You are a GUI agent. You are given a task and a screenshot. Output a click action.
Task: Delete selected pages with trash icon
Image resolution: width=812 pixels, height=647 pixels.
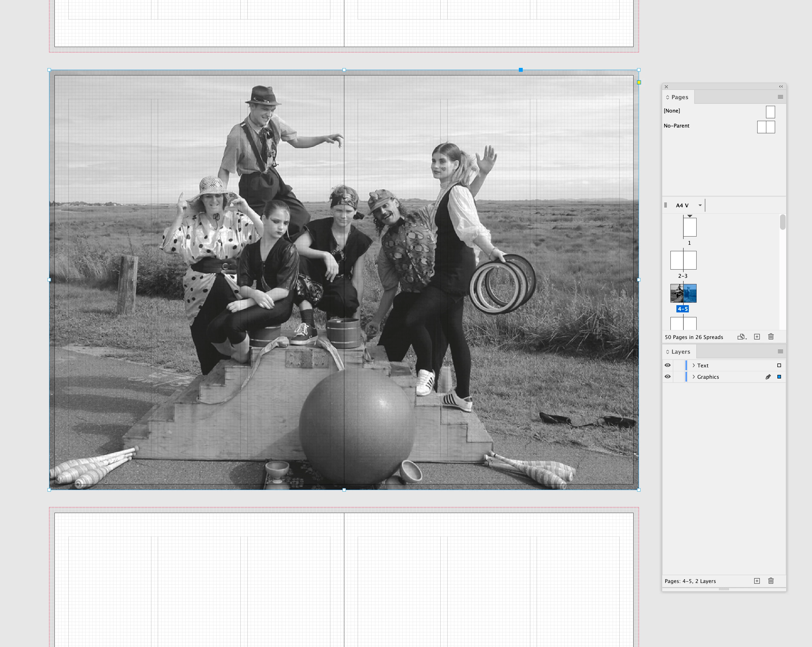coord(771,337)
